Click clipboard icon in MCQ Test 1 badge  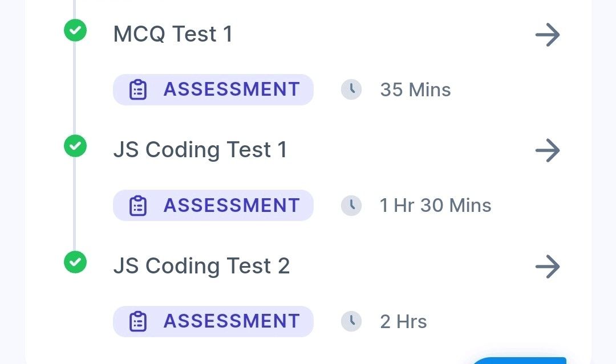click(138, 90)
